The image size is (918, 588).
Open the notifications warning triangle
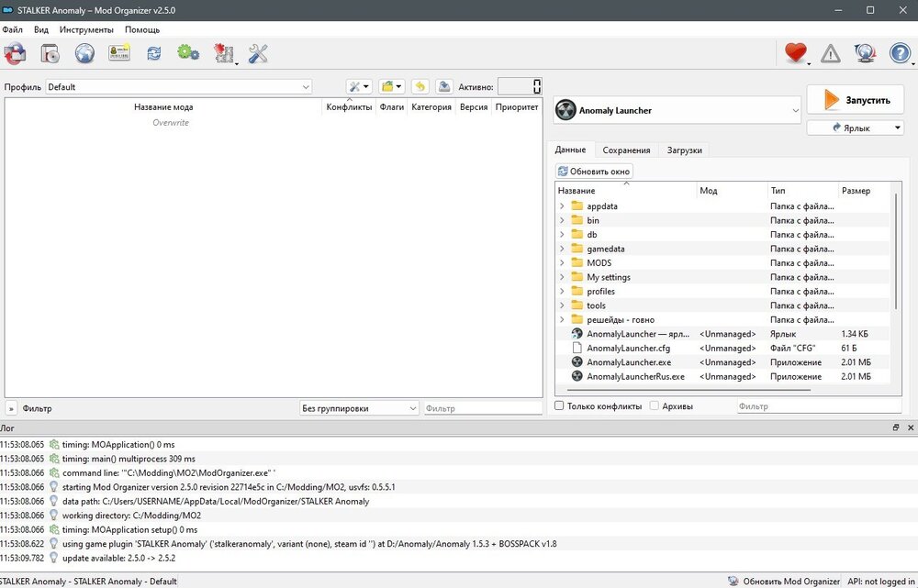click(829, 53)
